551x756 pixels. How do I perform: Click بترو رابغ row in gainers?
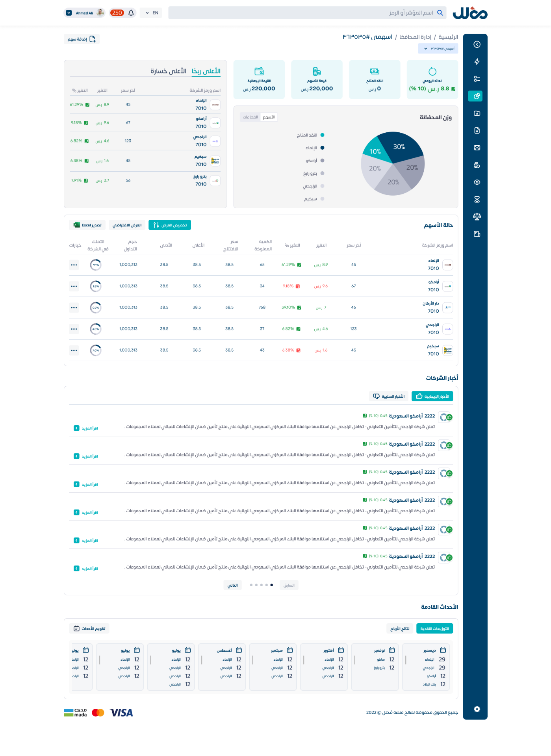click(x=145, y=181)
